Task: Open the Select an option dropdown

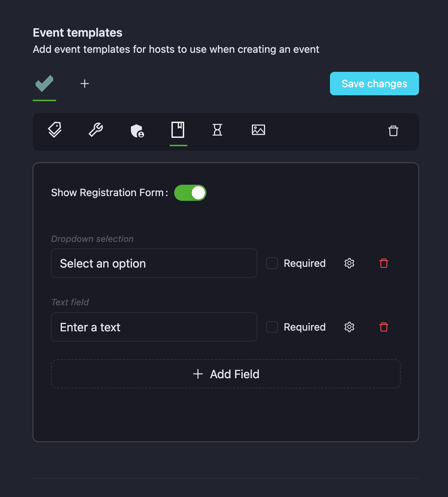Action: [x=154, y=263]
